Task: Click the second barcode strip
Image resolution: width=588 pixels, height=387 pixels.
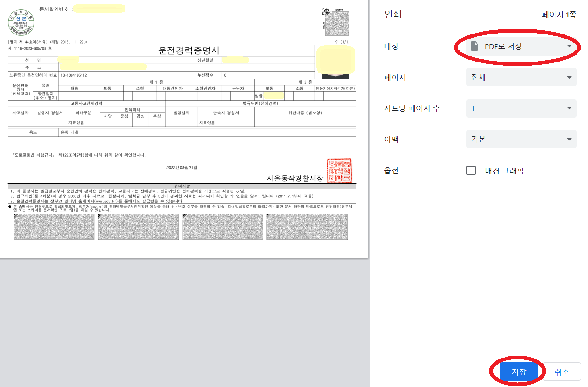Action: [138, 227]
